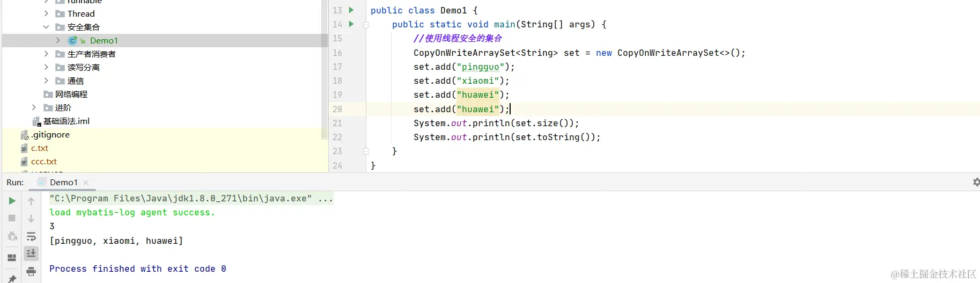The image size is (980, 283).
Task: Click the 'load mybatis-log agent success.' line
Action: (132, 213)
